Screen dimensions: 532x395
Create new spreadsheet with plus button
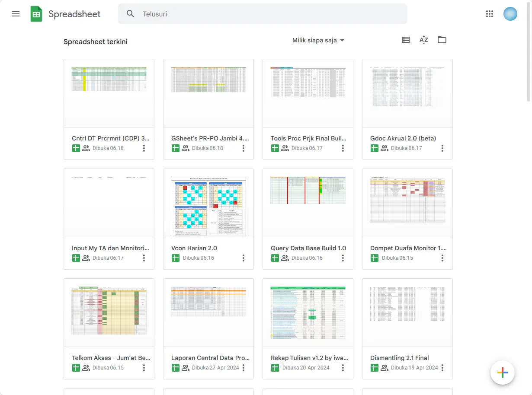click(x=502, y=373)
